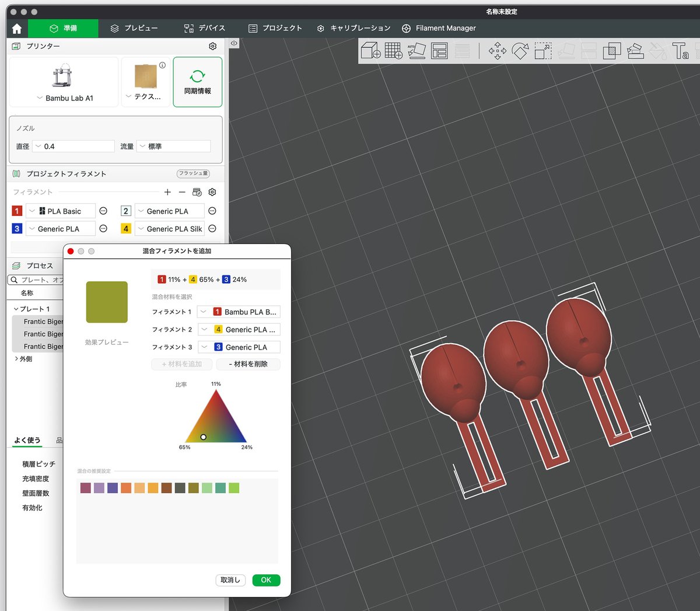Screen dimensions: 700x611
Task: Open the nozzle diameter 0.4 dropdown
Action: [x=73, y=146]
